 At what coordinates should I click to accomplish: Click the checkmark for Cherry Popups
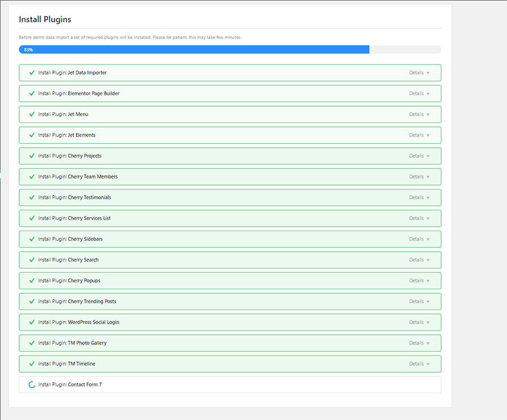(x=32, y=281)
